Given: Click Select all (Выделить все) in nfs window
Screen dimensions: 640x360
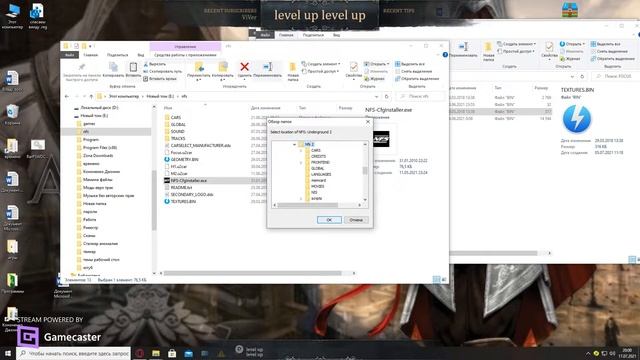Looking at the screenshot, I should [x=410, y=64].
